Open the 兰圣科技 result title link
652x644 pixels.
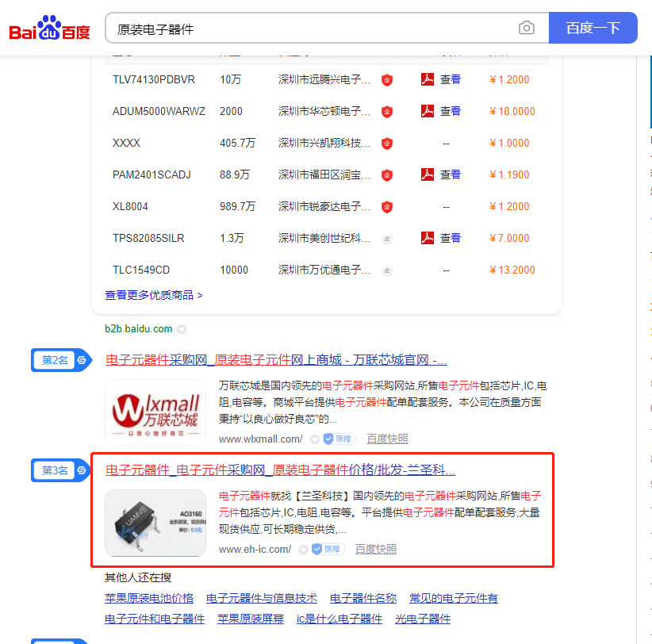[x=280, y=470]
